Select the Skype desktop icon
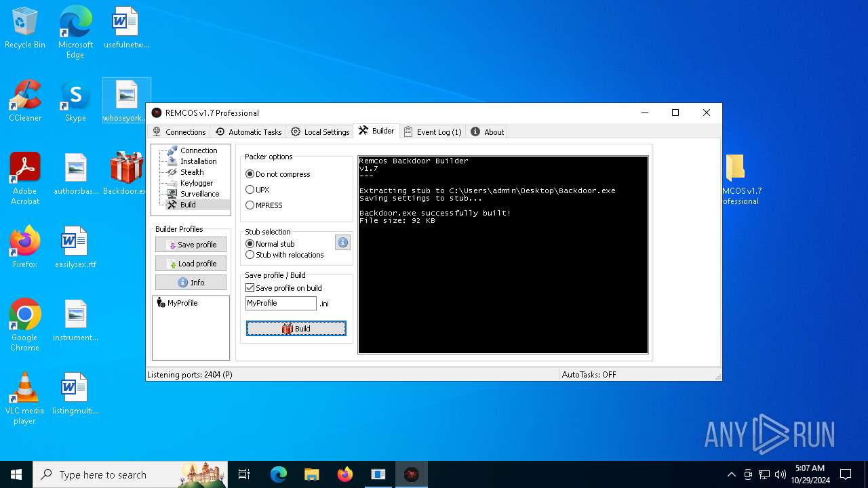868x488 pixels. coord(75,102)
